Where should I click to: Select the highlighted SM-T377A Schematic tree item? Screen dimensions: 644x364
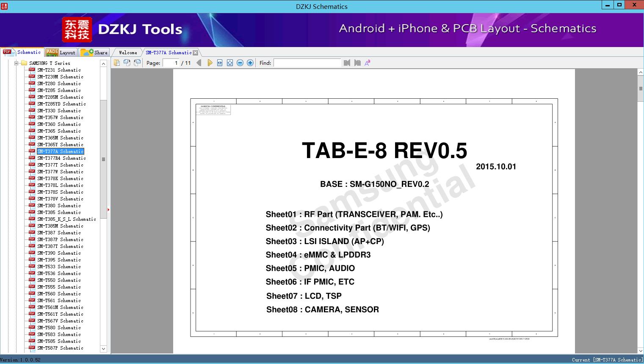point(60,151)
